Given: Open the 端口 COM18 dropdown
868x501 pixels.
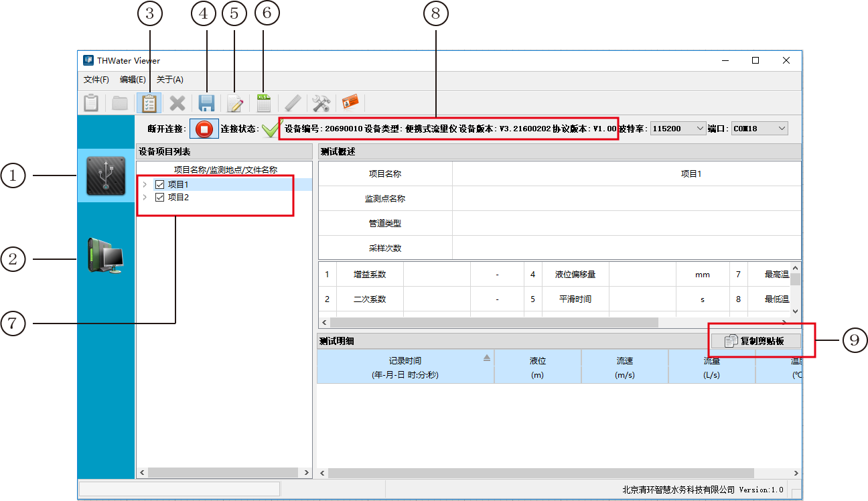Looking at the screenshot, I should pos(759,128).
